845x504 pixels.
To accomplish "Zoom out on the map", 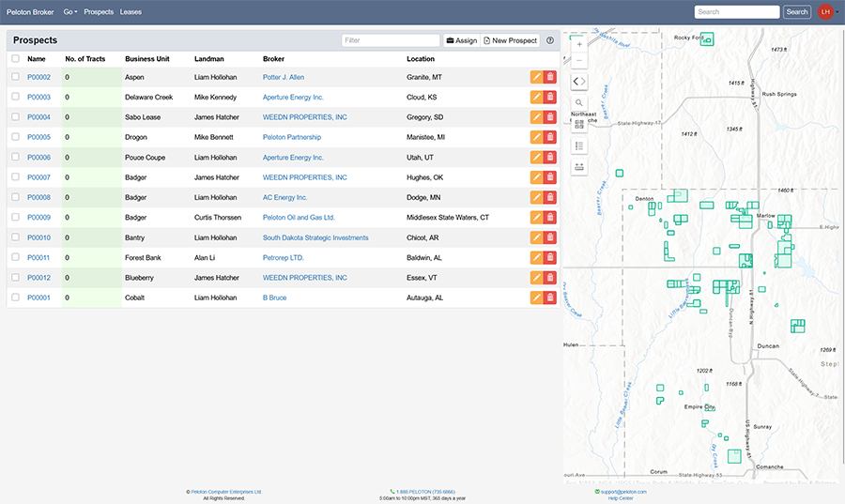I will pyautogui.click(x=579, y=61).
